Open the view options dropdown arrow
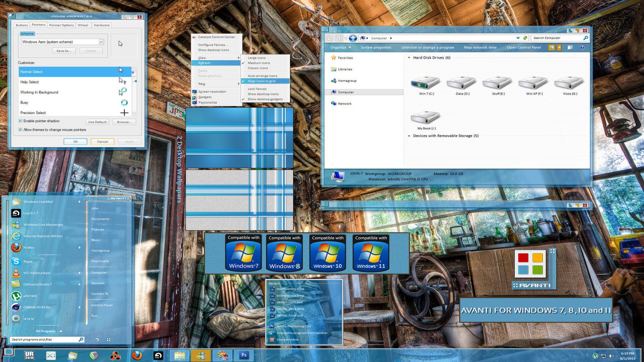 [559, 47]
